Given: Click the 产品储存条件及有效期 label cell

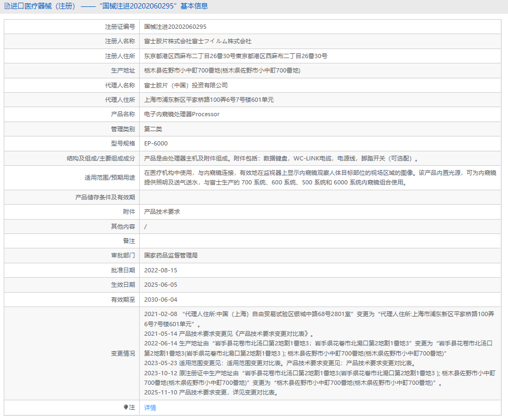Looking at the screenshot, I should click(x=71, y=197).
